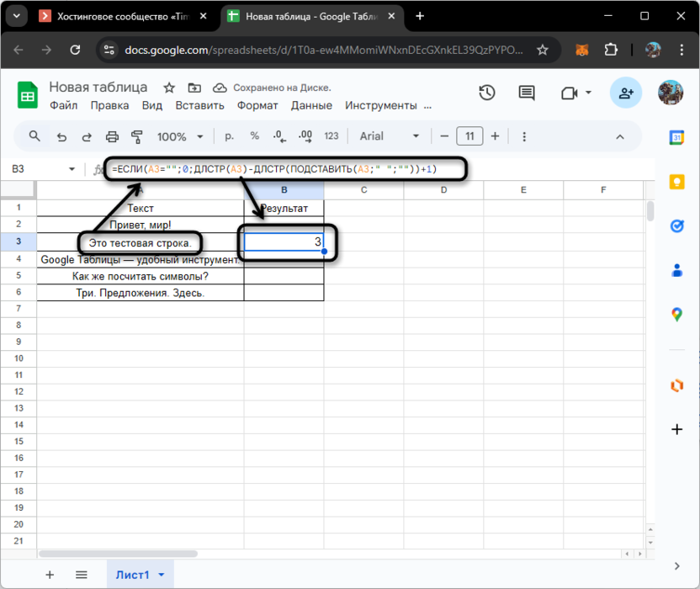The width and height of the screenshot is (700, 589).
Task: Open MetaMask fox extension
Action: pyautogui.click(x=581, y=50)
